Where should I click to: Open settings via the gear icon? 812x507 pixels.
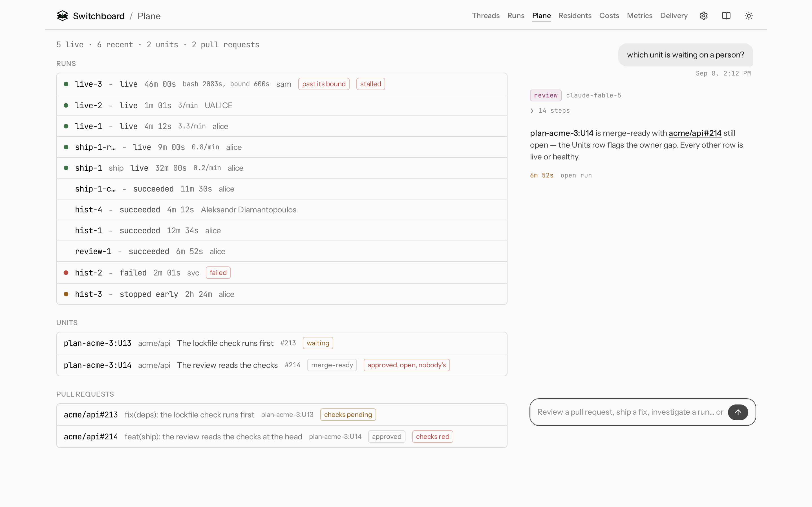pos(704,16)
